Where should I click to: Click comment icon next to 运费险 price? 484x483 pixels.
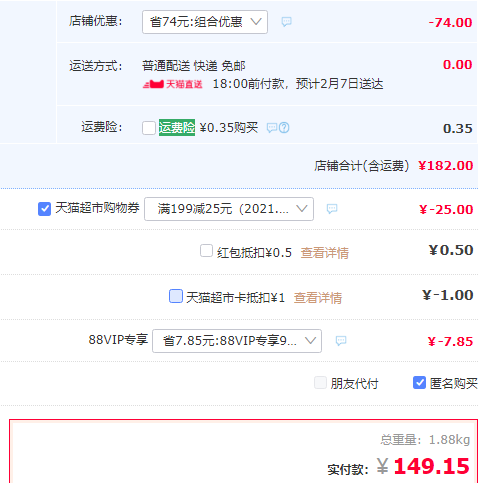[x=272, y=128]
